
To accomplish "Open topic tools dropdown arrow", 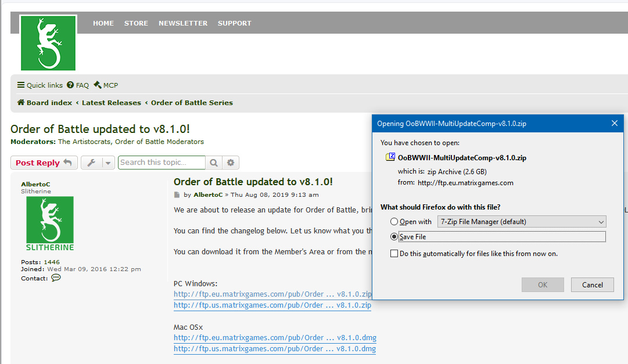I will 108,163.
